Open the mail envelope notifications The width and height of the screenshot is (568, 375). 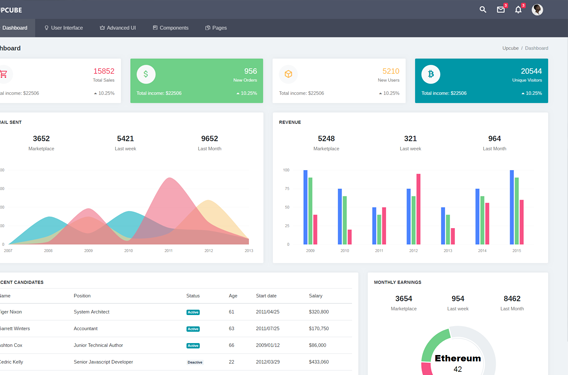point(501,10)
